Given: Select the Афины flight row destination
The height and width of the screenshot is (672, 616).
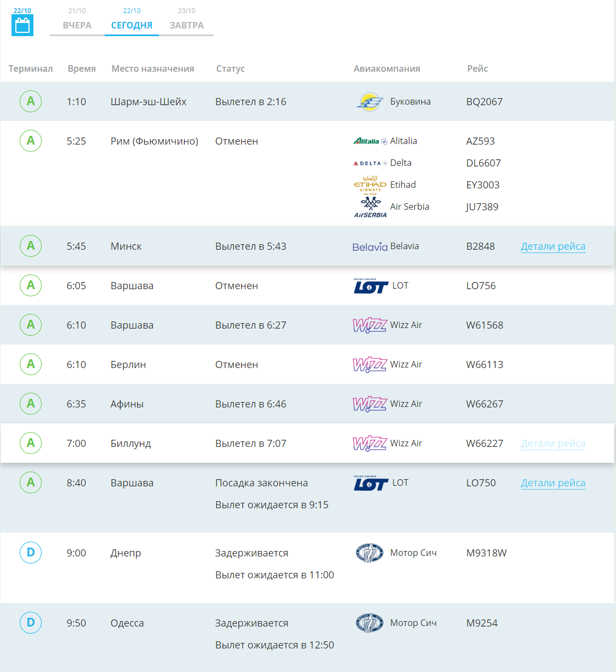Looking at the screenshot, I should coord(127,404).
